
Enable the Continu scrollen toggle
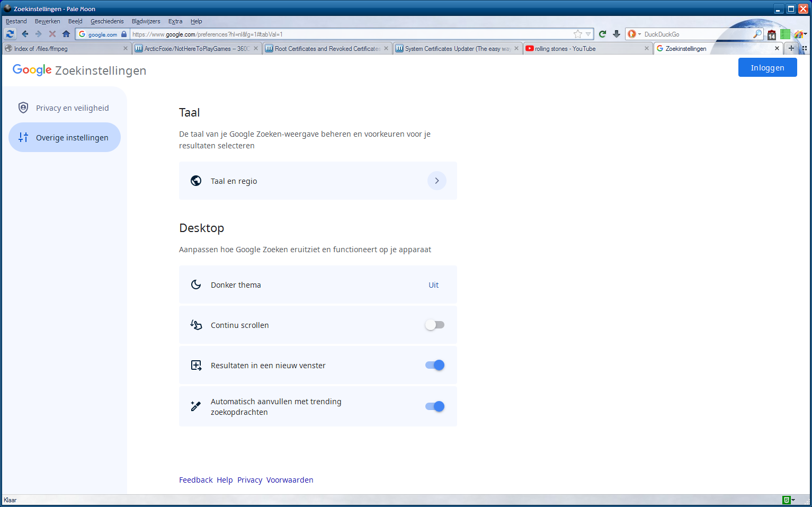tap(435, 325)
